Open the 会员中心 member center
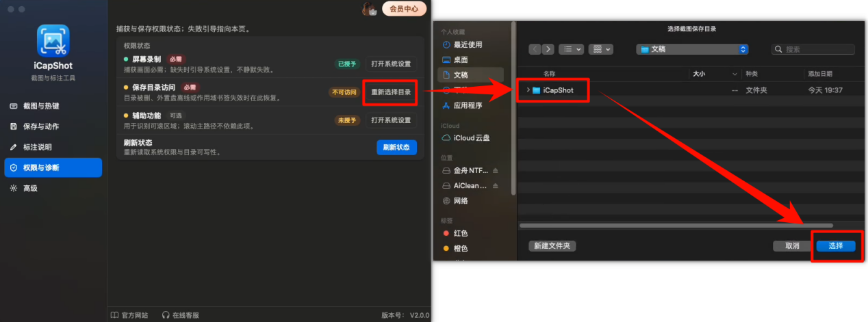Image resolution: width=868 pixels, height=322 pixels. [x=404, y=9]
